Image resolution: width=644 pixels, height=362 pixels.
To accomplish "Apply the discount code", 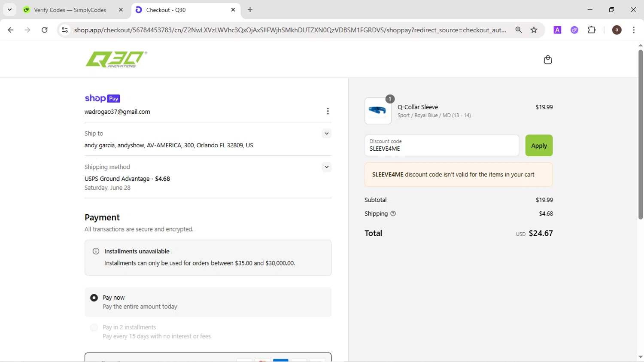I will pos(539,146).
